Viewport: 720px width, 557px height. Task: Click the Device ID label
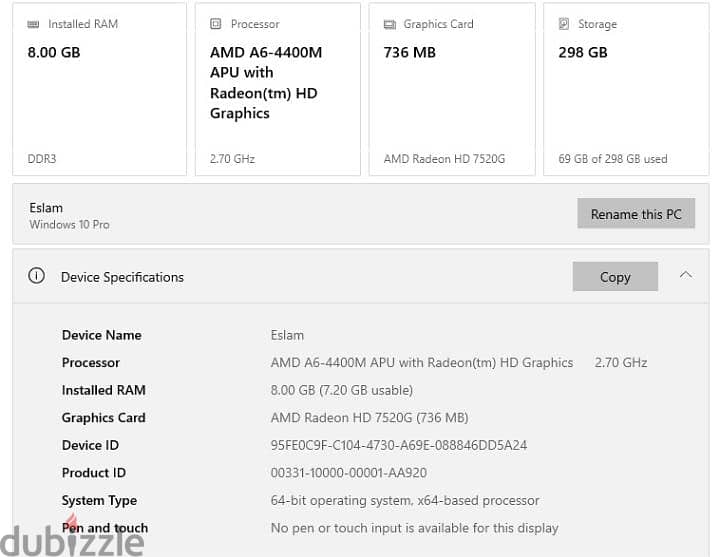coord(90,445)
